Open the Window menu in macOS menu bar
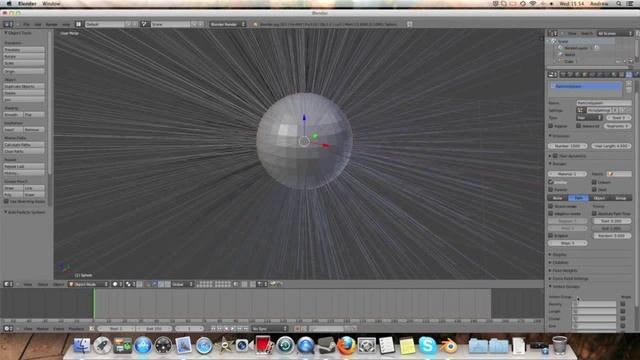The width and height of the screenshot is (640, 360). pos(51,4)
